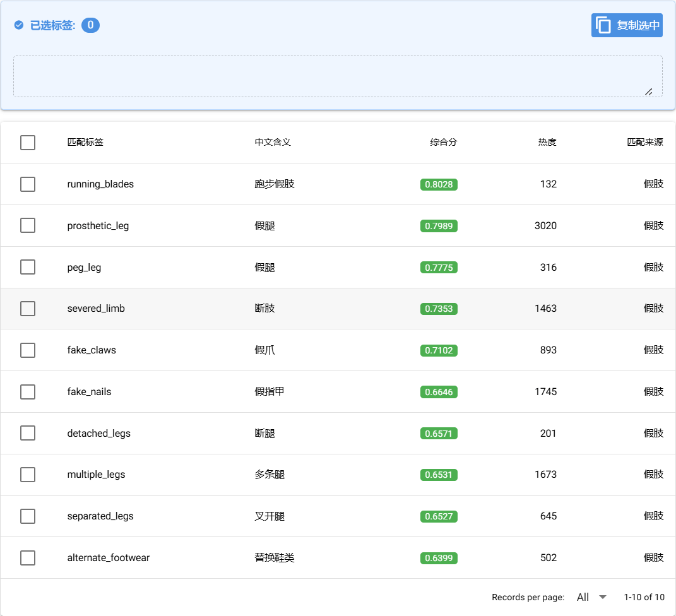The width and height of the screenshot is (676, 616).
Task: Click inside the selected tags text area
Action: tap(338, 76)
